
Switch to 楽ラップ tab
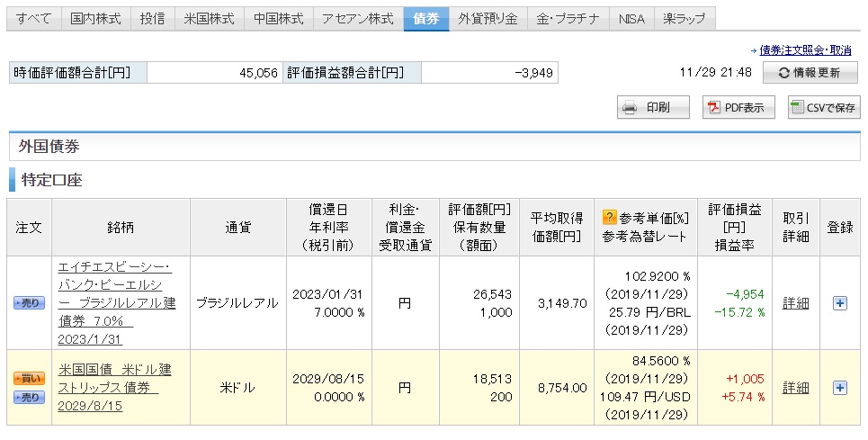click(685, 19)
